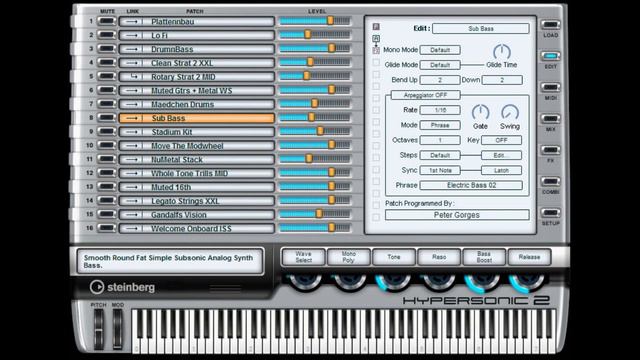Toggle link arrow for Plattenbau slot
This screenshot has height=360, width=640.
pyautogui.click(x=131, y=22)
